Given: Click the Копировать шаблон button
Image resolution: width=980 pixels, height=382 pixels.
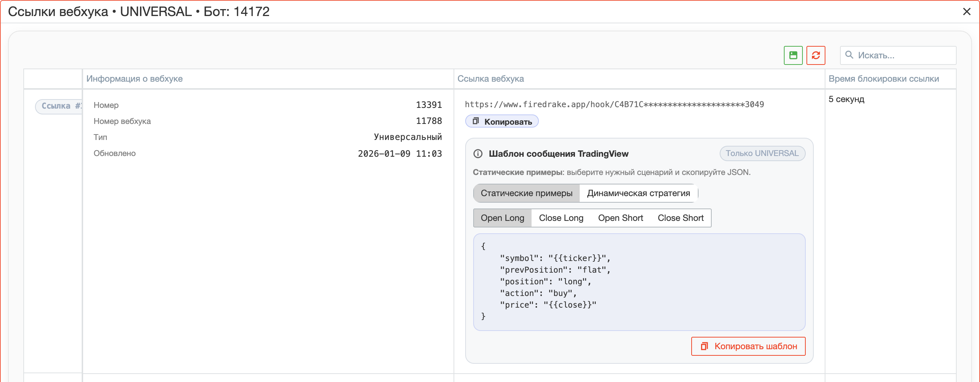Looking at the screenshot, I should (748, 346).
